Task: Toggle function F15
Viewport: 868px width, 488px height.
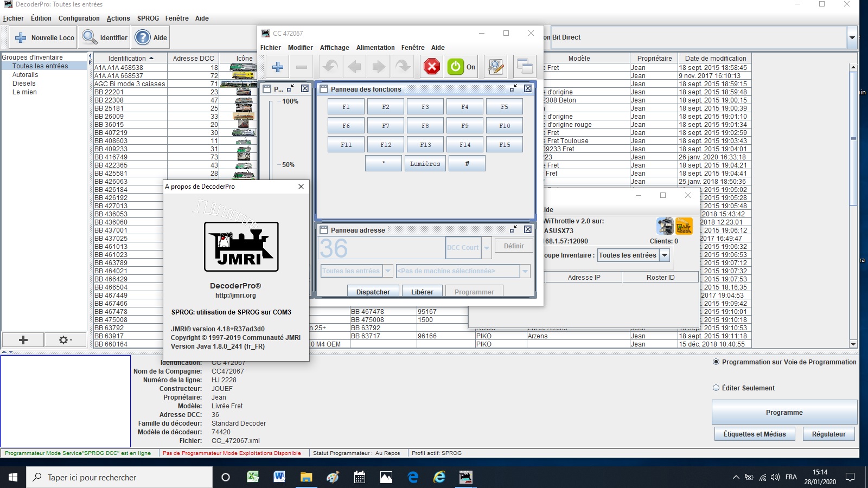Action: point(505,145)
